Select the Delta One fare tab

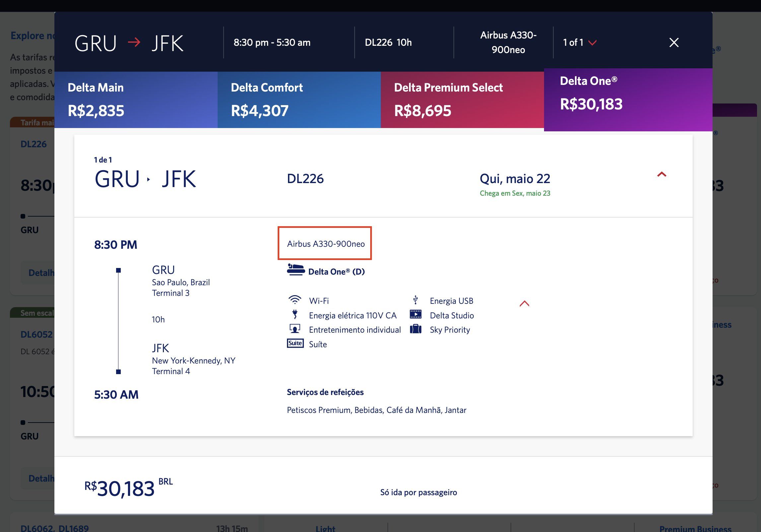click(628, 100)
